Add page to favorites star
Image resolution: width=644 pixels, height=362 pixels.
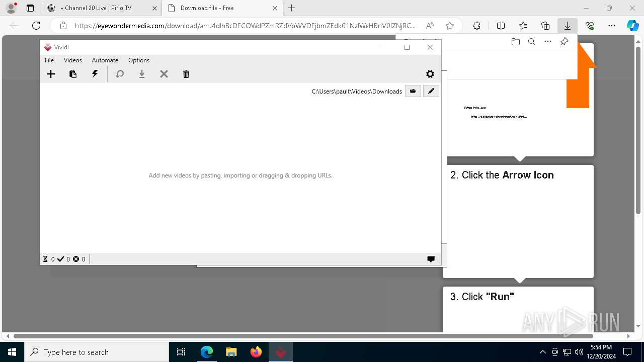pyautogui.click(x=450, y=26)
